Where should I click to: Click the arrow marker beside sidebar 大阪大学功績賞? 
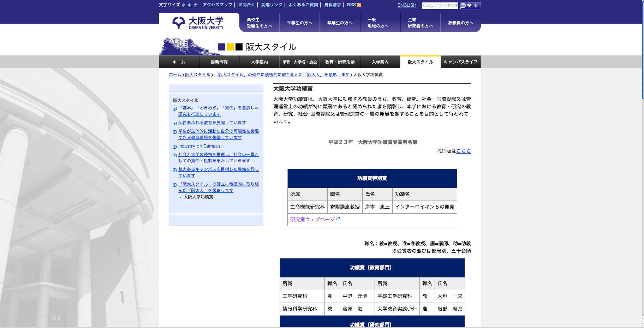tap(180, 197)
